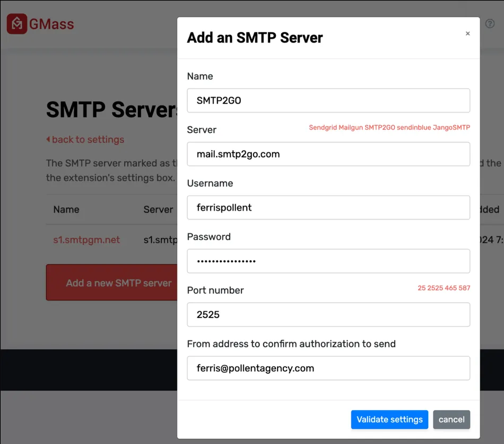
Task: Choose port 465 shortcut
Action: 450,288
